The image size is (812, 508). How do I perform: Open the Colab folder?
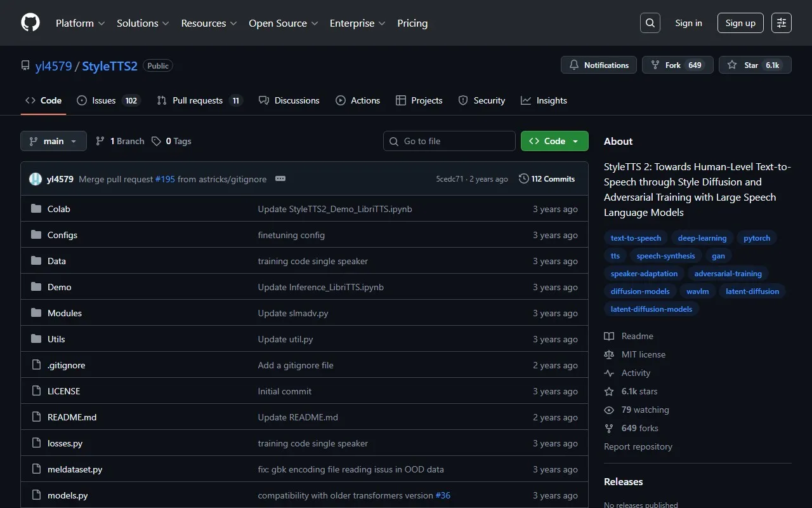(59, 209)
